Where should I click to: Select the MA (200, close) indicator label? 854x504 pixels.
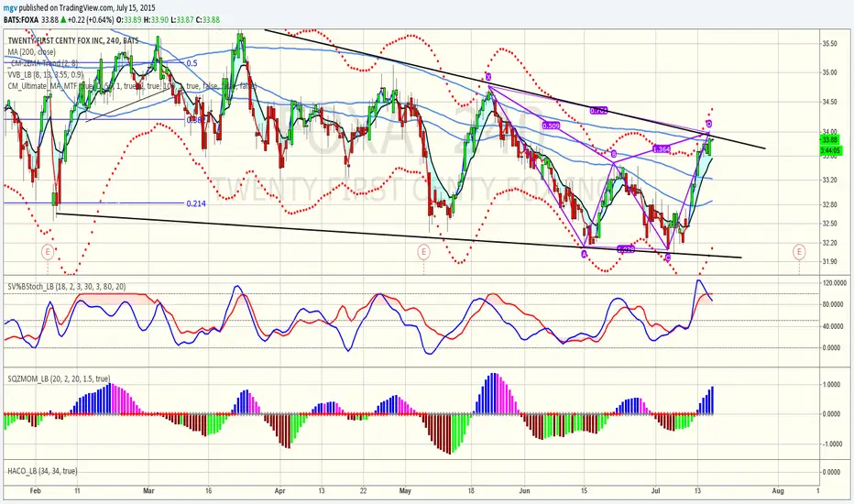(x=31, y=51)
